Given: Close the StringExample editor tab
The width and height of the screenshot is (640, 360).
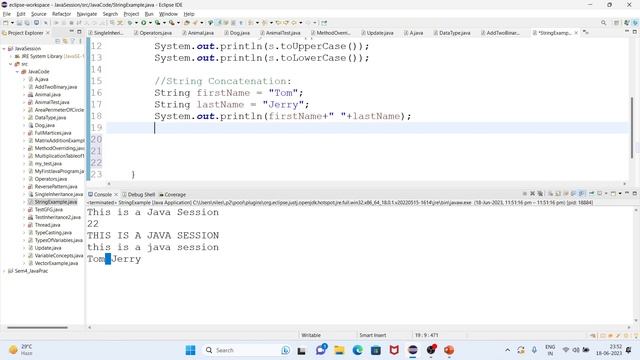Looking at the screenshot, I should click(576, 33).
